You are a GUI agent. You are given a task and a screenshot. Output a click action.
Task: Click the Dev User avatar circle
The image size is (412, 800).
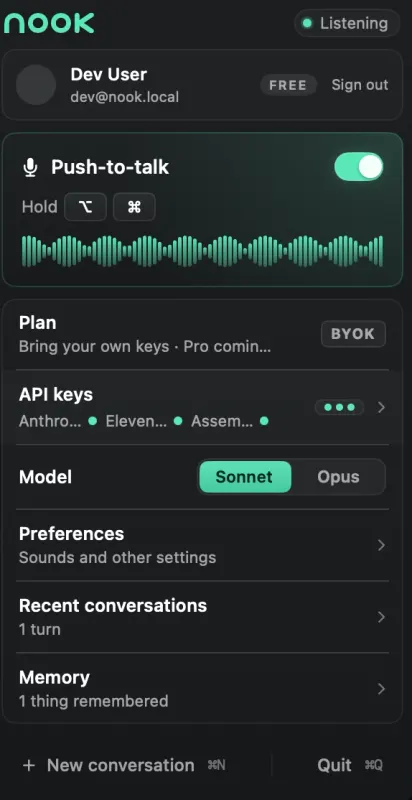[x=36, y=85]
